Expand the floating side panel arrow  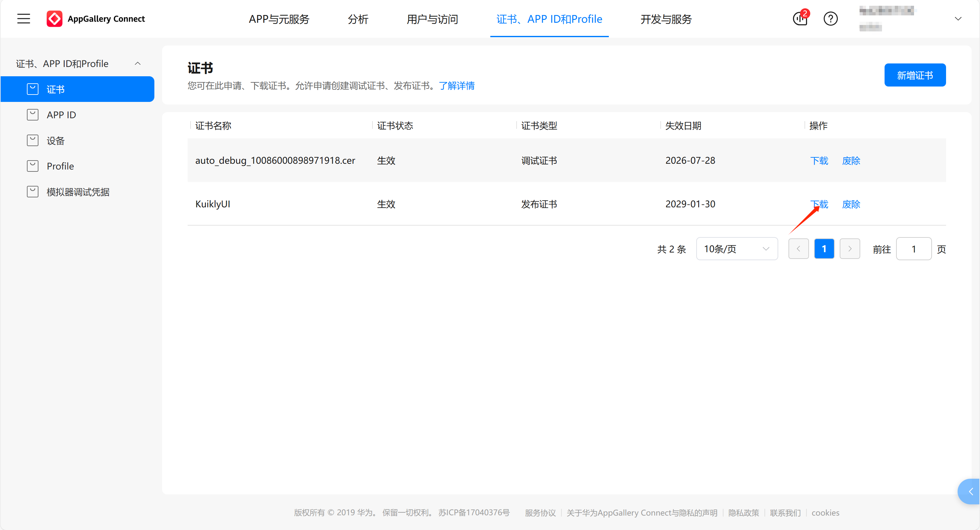tap(970, 492)
